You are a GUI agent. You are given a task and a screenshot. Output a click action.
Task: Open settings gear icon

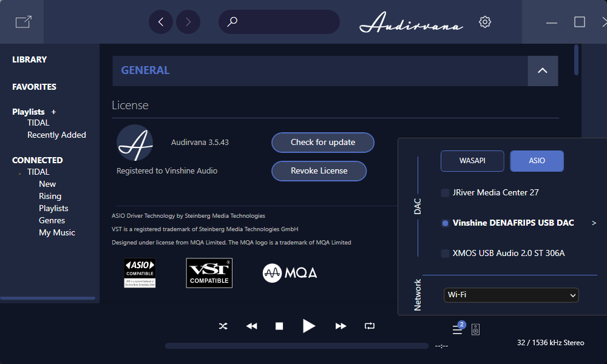pos(484,22)
